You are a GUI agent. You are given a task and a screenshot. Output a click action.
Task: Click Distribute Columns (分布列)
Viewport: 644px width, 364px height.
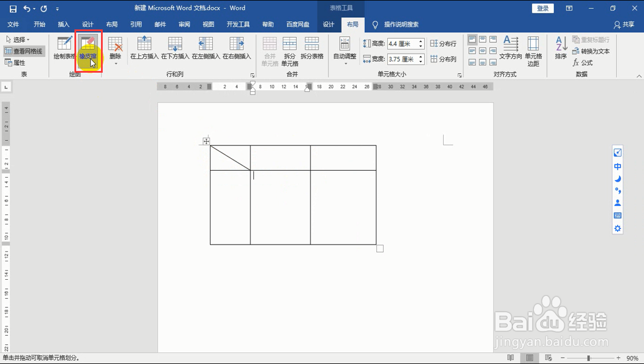pos(443,59)
